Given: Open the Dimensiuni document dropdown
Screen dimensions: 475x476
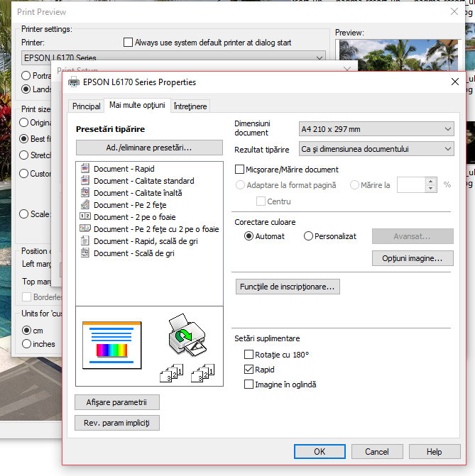Looking at the screenshot, I should (x=376, y=129).
